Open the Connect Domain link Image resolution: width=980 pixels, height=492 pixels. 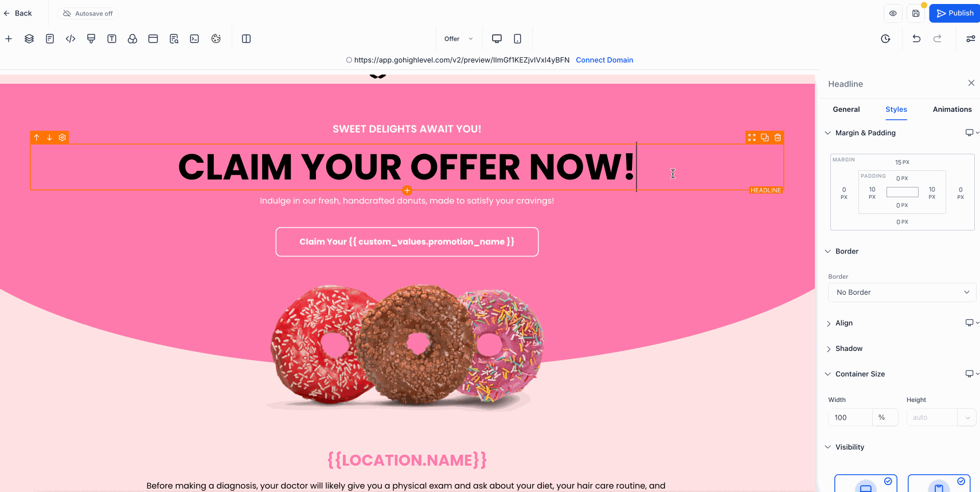[604, 60]
